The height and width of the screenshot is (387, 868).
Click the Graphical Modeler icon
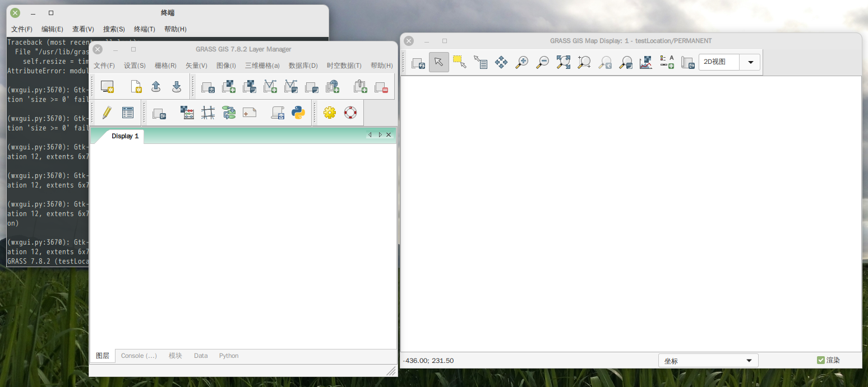pyautogui.click(x=229, y=113)
